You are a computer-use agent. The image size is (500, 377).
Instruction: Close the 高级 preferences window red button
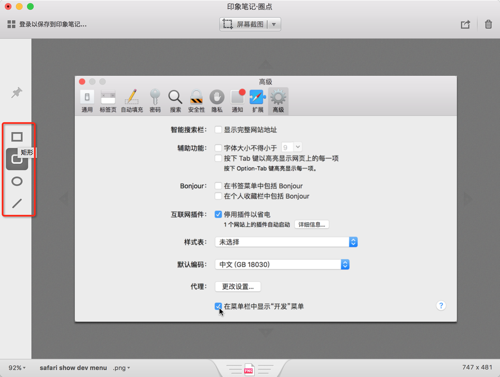point(82,82)
